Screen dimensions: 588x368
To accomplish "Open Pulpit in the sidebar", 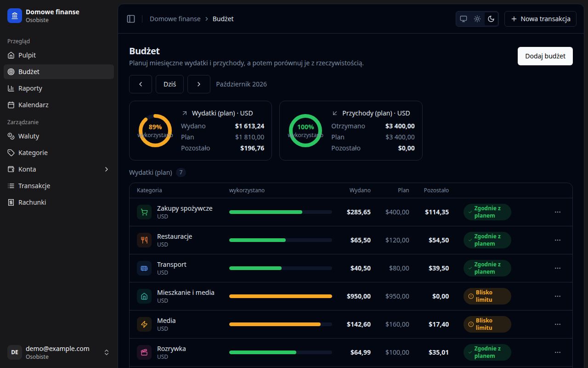I will tap(59, 55).
